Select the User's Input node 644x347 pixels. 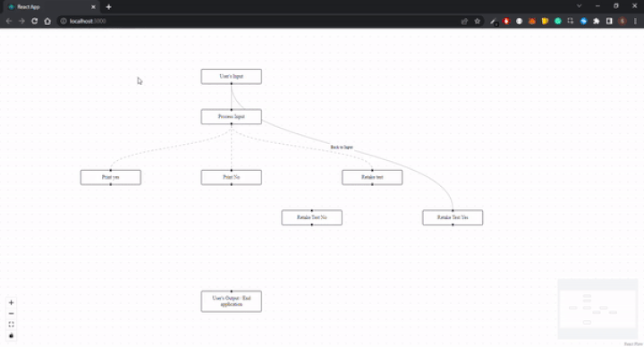[x=232, y=76]
